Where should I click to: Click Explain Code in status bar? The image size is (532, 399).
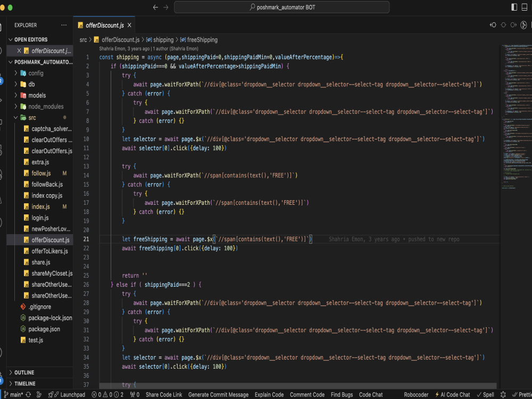click(269, 395)
